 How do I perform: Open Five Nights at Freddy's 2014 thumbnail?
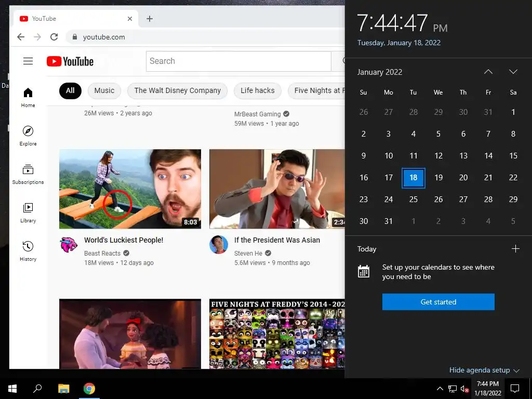click(x=277, y=334)
